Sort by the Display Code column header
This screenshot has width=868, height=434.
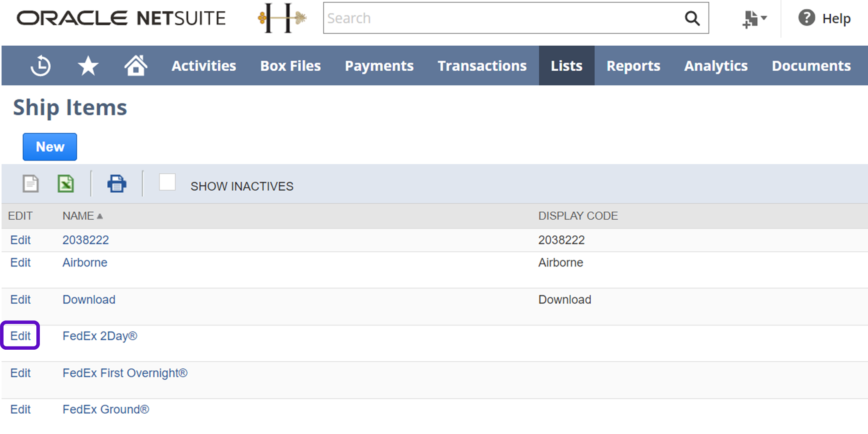(x=578, y=216)
